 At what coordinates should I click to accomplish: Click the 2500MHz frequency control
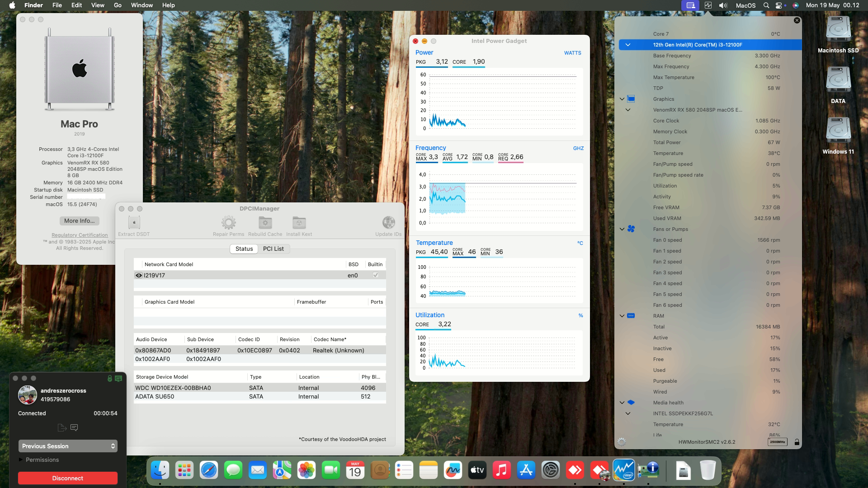(777, 442)
